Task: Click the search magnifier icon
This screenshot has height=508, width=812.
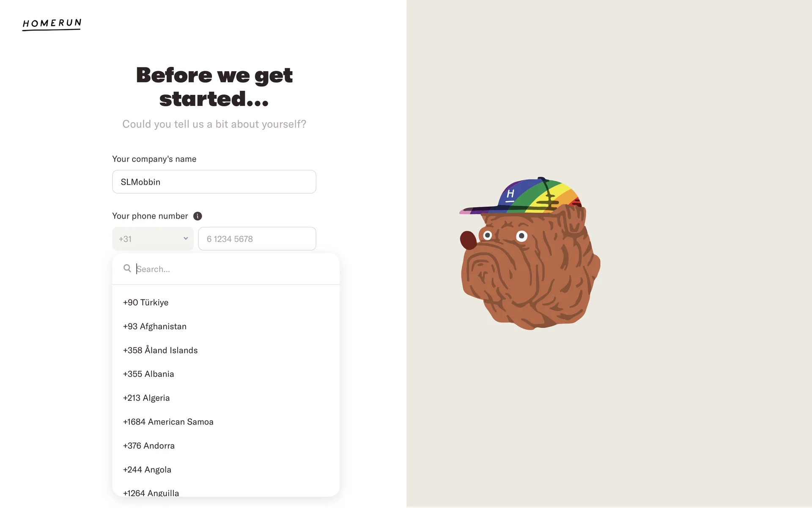Action: point(127,268)
